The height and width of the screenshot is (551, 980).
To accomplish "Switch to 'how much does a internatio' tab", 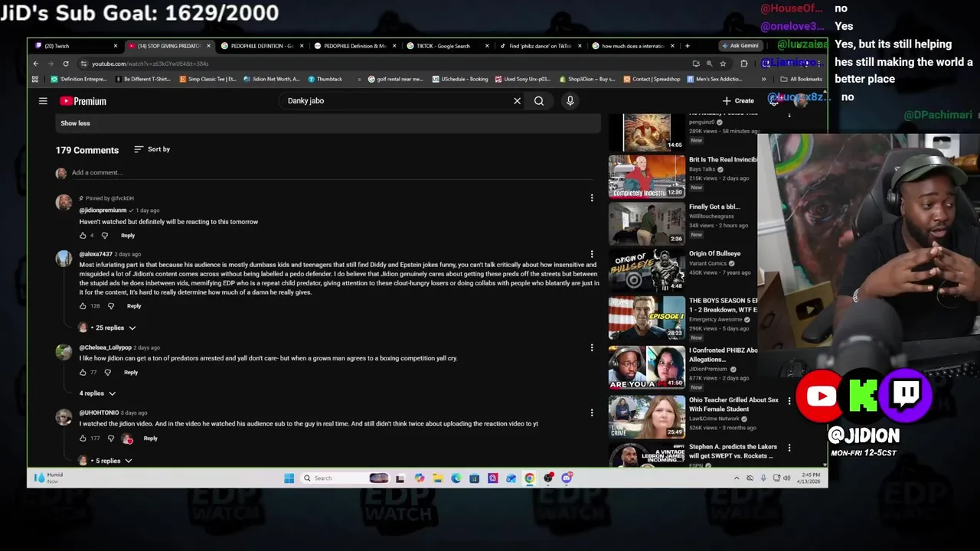I will pyautogui.click(x=632, y=46).
